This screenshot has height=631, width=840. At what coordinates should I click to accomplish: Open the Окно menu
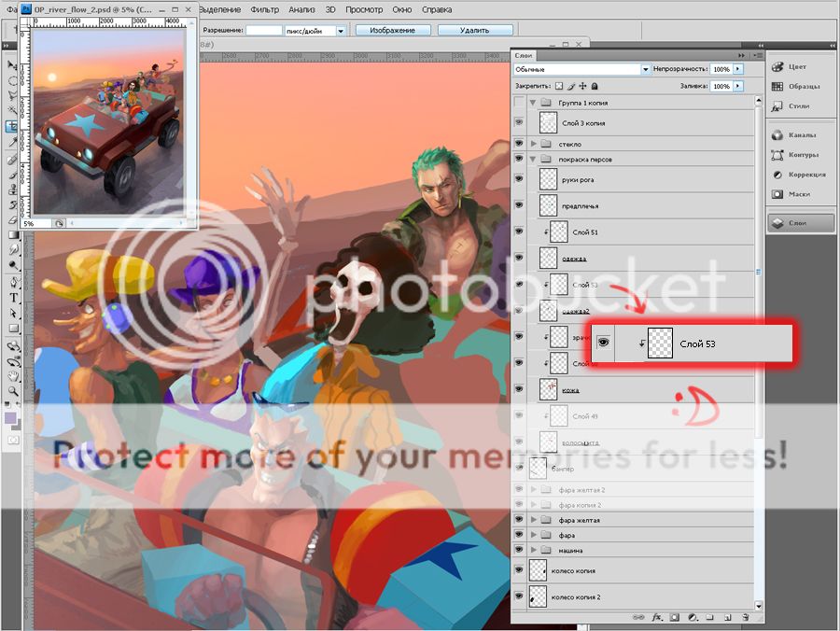pyautogui.click(x=401, y=9)
